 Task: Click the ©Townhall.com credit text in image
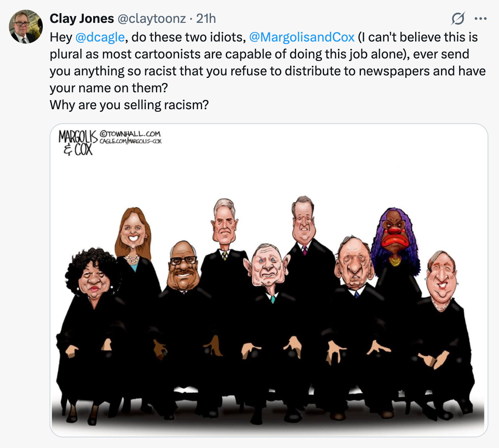tap(130, 134)
